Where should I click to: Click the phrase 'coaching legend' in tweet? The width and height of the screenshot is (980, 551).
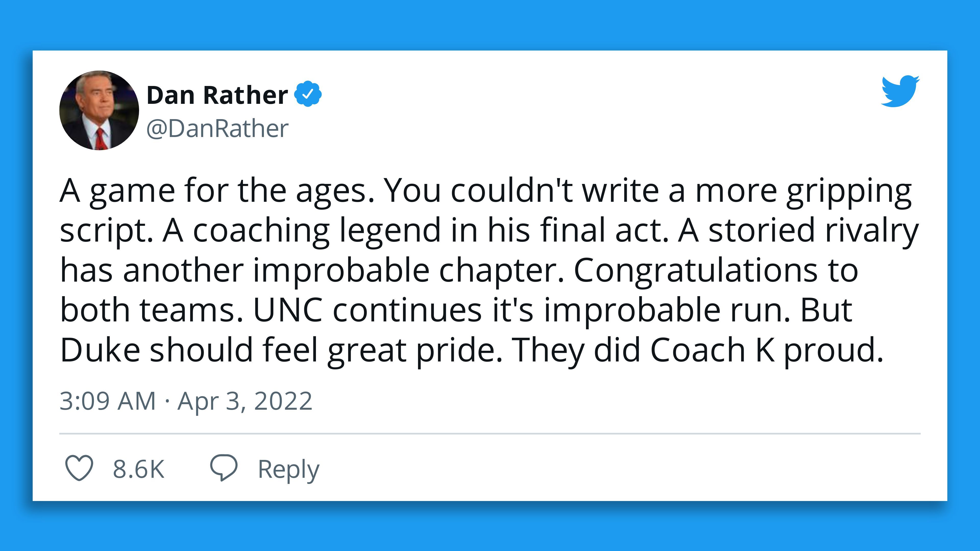click(x=317, y=231)
